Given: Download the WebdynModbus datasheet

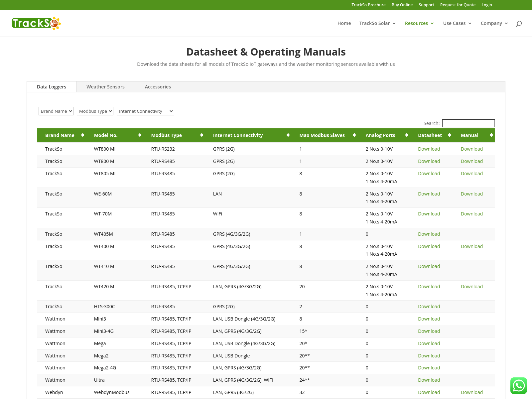Looking at the screenshot, I should pyautogui.click(x=429, y=392).
